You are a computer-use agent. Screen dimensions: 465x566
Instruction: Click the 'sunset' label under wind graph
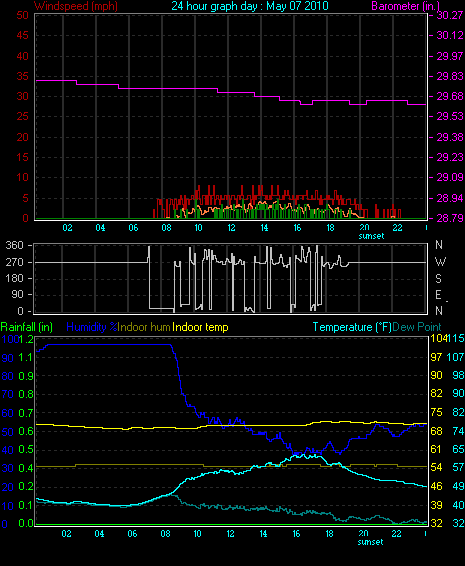tap(371, 236)
